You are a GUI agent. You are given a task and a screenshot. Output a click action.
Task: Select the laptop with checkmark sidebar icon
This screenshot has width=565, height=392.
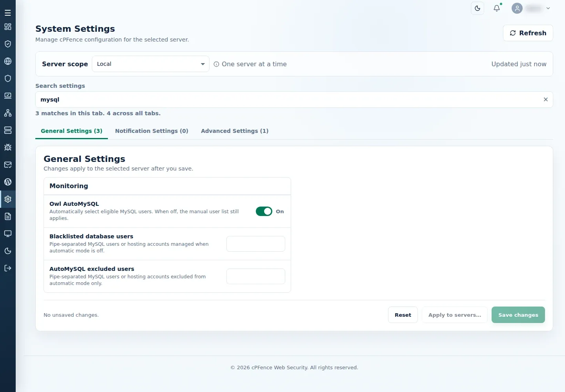click(x=8, y=96)
